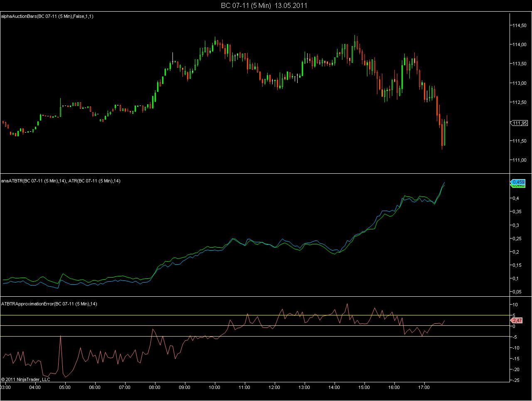532x401 pixels.
Task: Click the 114,50 price axis label
Action: click(x=520, y=25)
